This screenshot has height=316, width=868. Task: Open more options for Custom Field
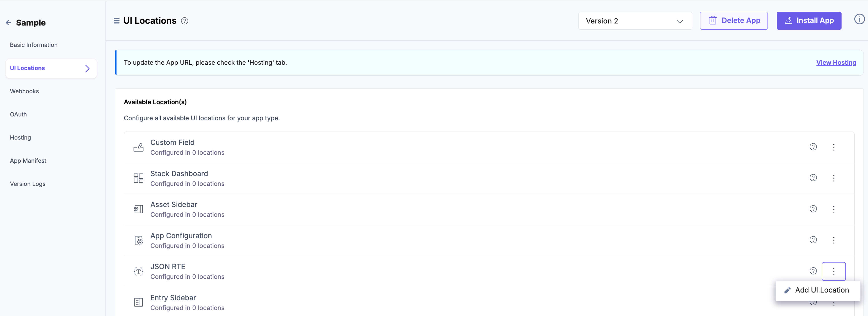pyautogui.click(x=834, y=147)
